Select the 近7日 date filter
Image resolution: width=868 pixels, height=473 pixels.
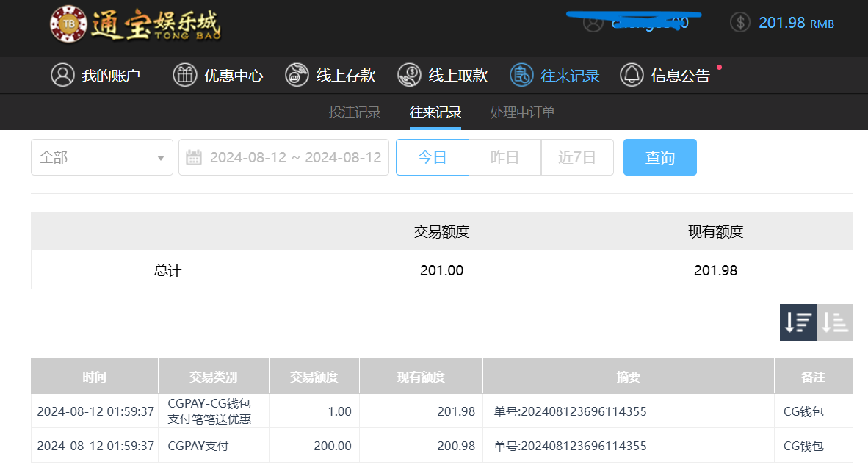pyautogui.click(x=576, y=157)
